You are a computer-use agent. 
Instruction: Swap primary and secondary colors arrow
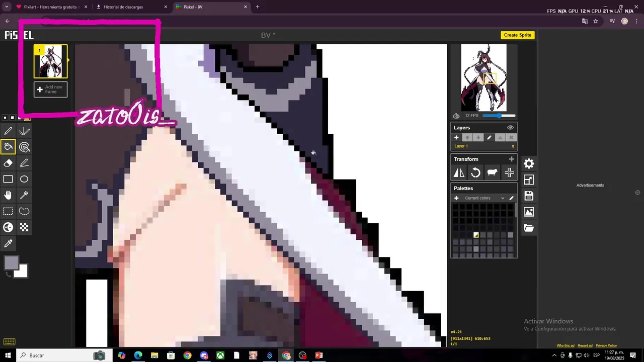[8, 274]
